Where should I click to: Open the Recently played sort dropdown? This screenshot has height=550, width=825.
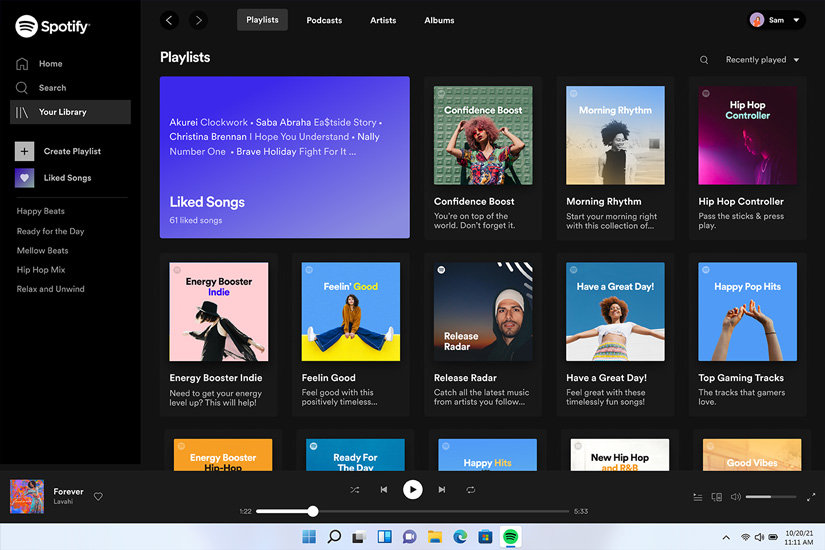coord(762,60)
